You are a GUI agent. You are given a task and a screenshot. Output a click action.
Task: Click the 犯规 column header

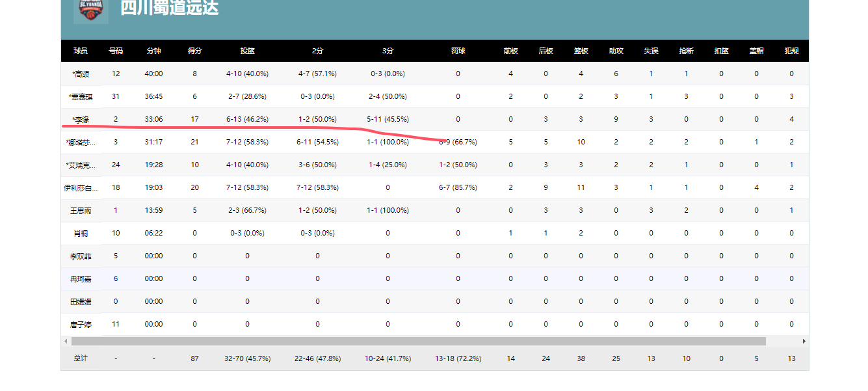point(791,51)
